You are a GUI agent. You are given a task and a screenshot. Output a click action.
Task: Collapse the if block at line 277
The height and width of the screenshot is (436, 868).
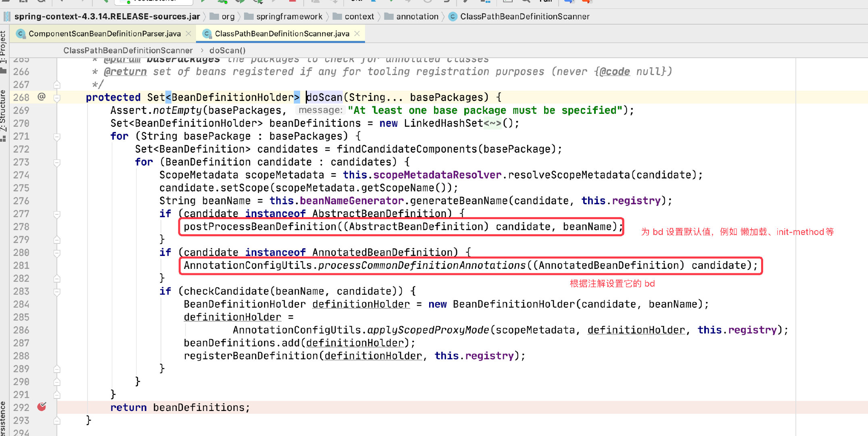pyautogui.click(x=57, y=214)
